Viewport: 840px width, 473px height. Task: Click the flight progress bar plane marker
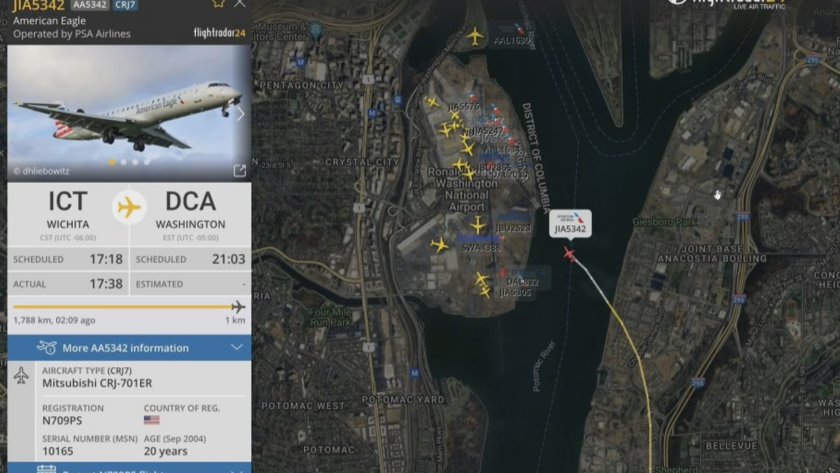238,307
